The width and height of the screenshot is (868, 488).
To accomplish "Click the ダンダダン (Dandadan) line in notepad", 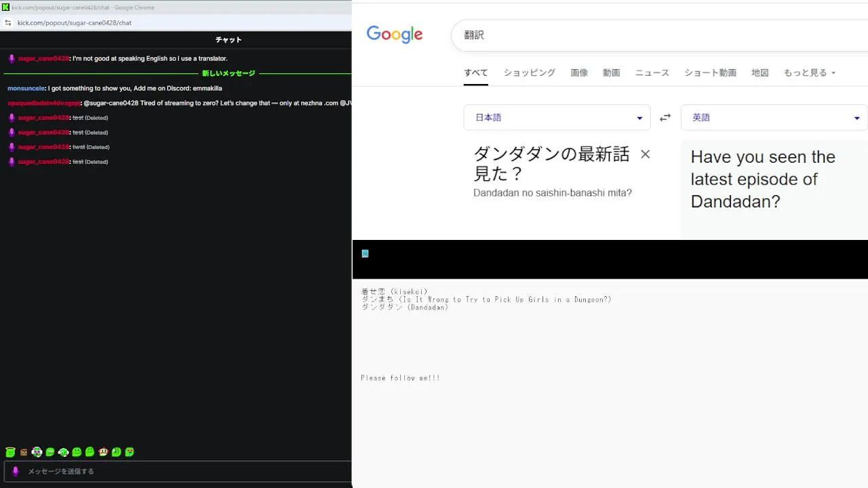I will click(405, 308).
